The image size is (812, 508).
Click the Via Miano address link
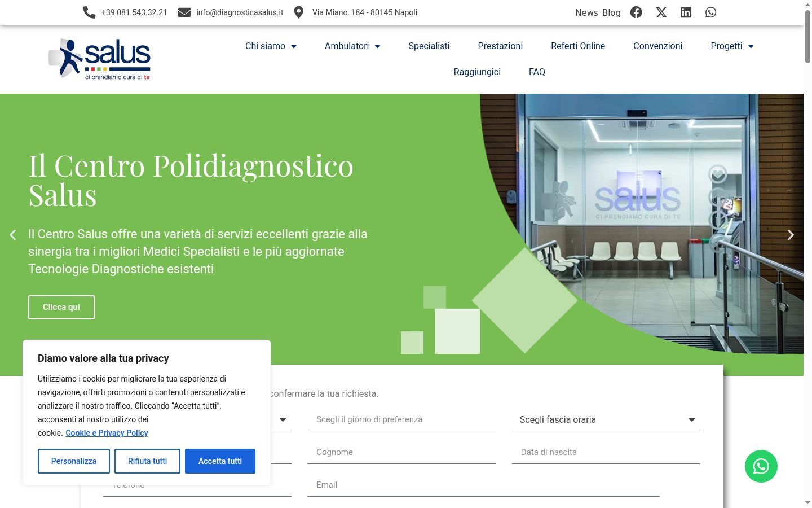[365, 12]
